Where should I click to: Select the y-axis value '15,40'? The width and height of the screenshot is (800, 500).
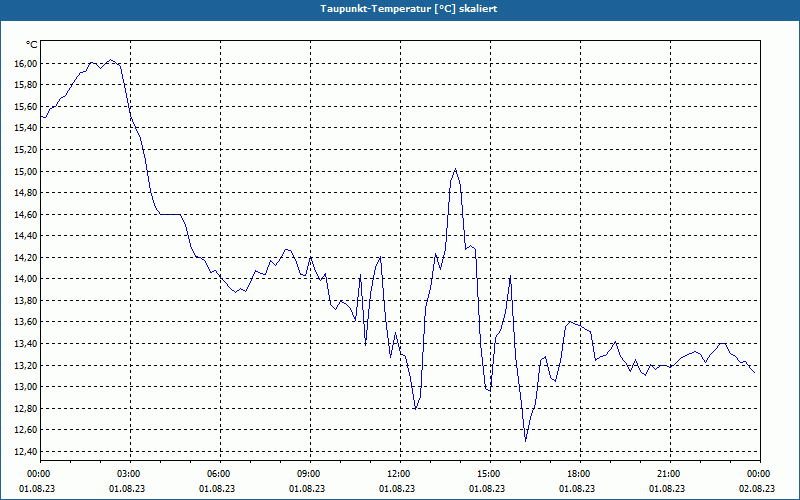28,128
